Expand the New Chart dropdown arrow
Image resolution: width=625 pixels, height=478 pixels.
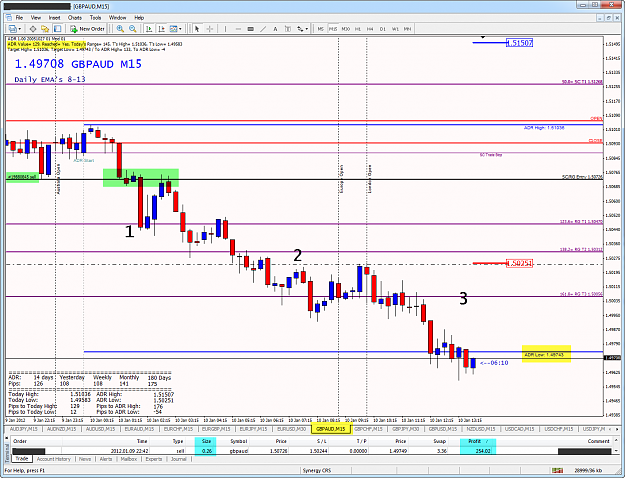pyautogui.click(x=20, y=29)
